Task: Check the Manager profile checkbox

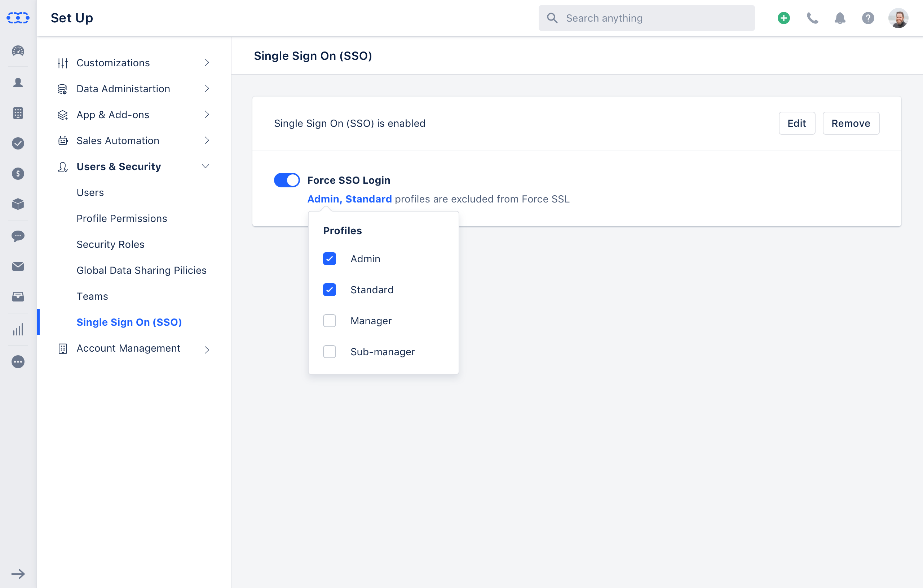Action: pyautogui.click(x=329, y=321)
